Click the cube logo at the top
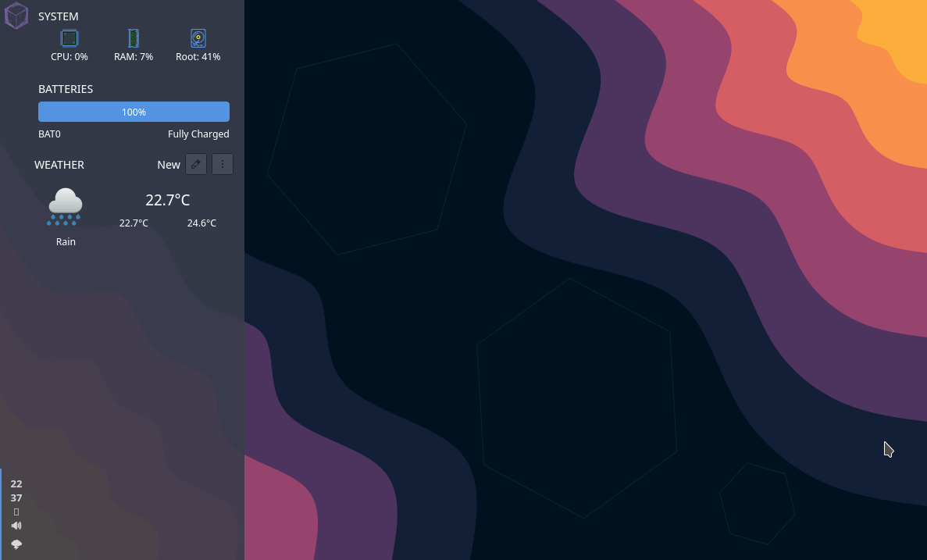This screenshot has height=560, width=927. click(x=16, y=15)
